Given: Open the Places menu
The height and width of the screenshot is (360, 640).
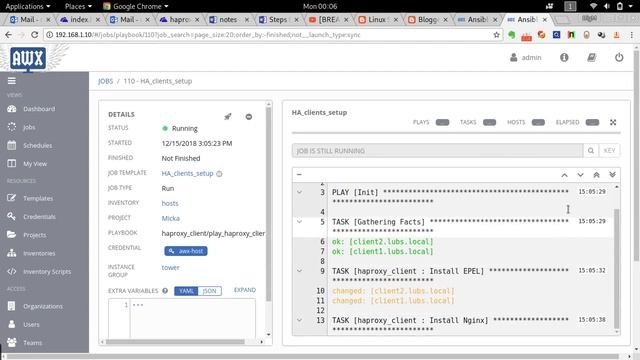Looking at the screenshot, I should point(78,6).
